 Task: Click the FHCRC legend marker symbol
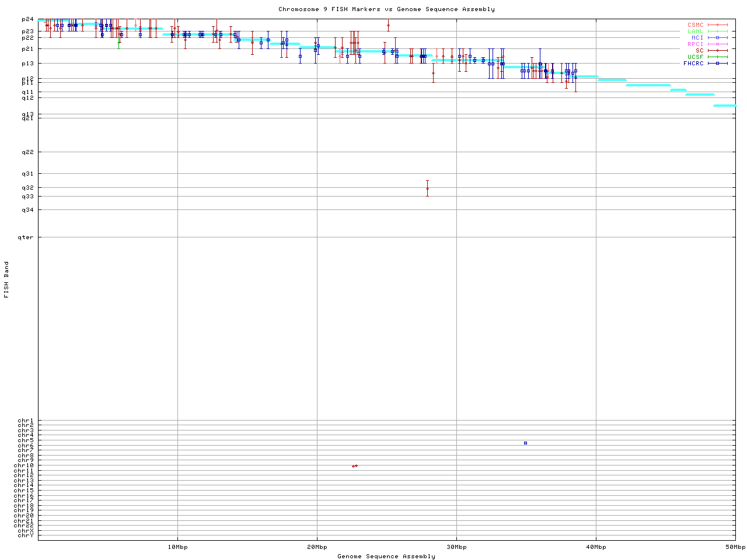(717, 63)
